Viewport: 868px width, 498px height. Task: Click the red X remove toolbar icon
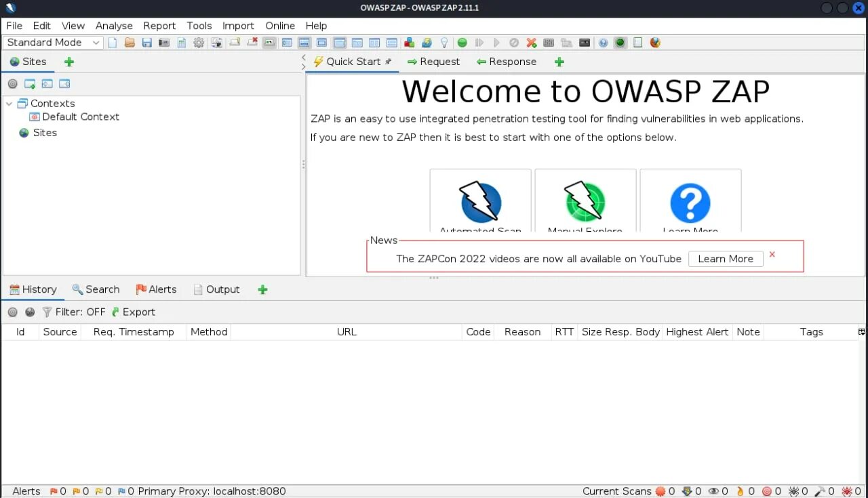[x=252, y=43]
